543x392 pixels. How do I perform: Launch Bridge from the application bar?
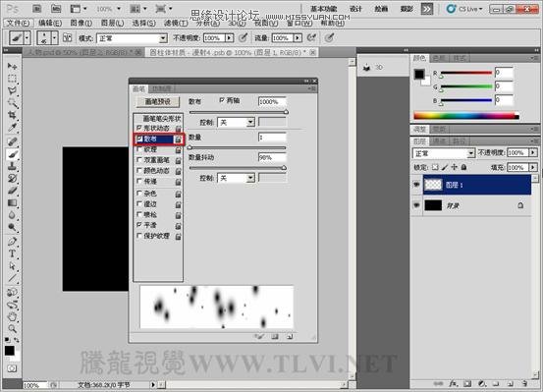(x=37, y=9)
